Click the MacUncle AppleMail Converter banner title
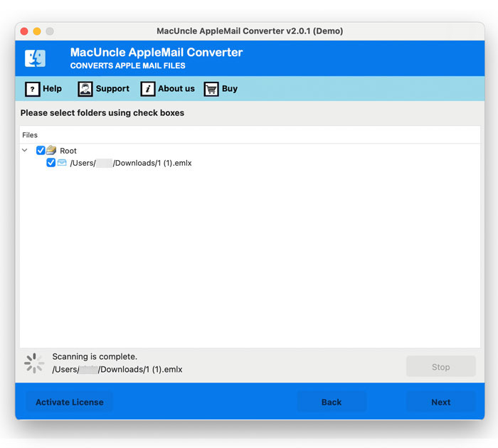 pyautogui.click(x=157, y=52)
